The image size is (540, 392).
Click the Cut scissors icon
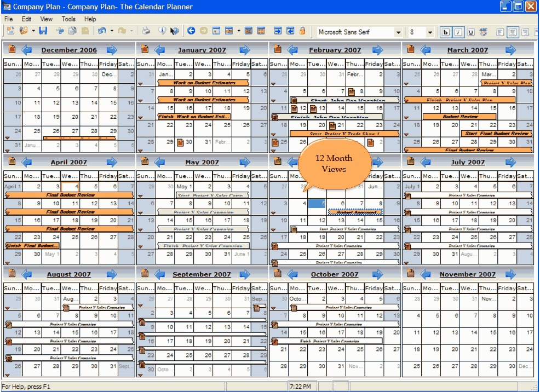click(60, 31)
